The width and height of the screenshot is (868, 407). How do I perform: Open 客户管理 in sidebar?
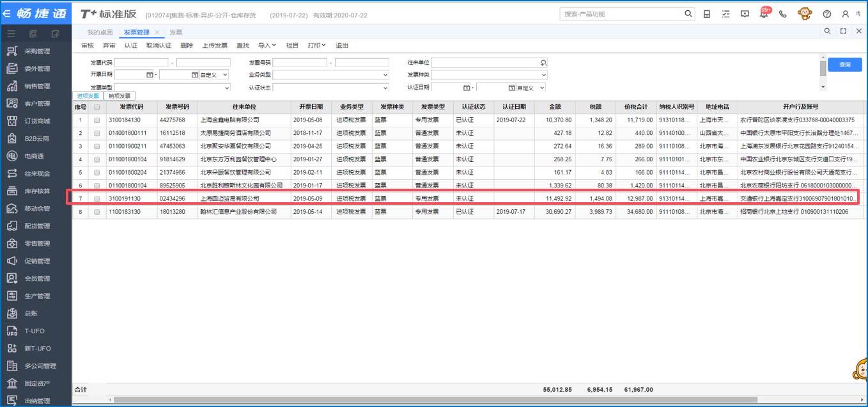tap(37, 104)
